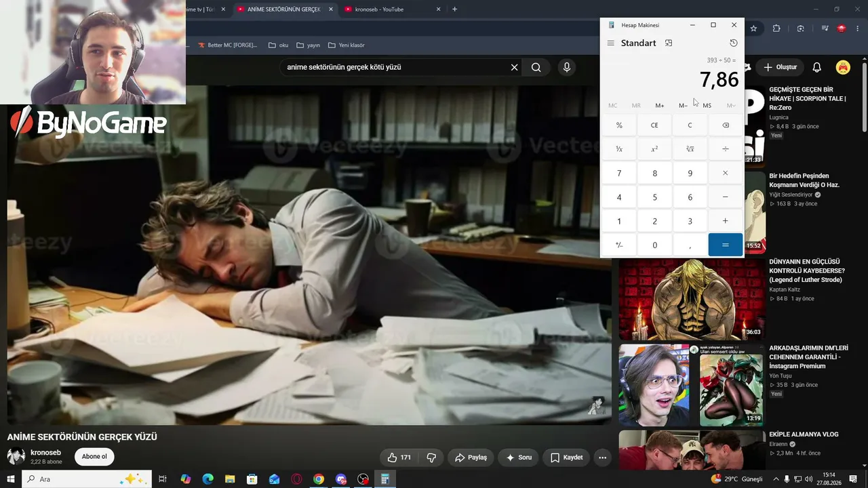The width and height of the screenshot is (868, 488).
Task: Click digit 5 on Calculator keypad
Action: (x=654, y=197)
